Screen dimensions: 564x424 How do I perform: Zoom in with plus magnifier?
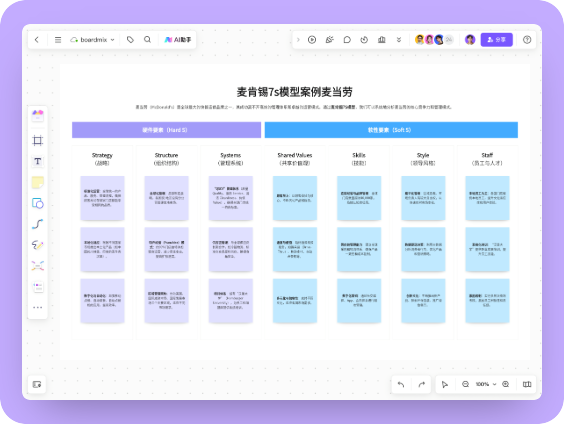click(x=505, y=384)
